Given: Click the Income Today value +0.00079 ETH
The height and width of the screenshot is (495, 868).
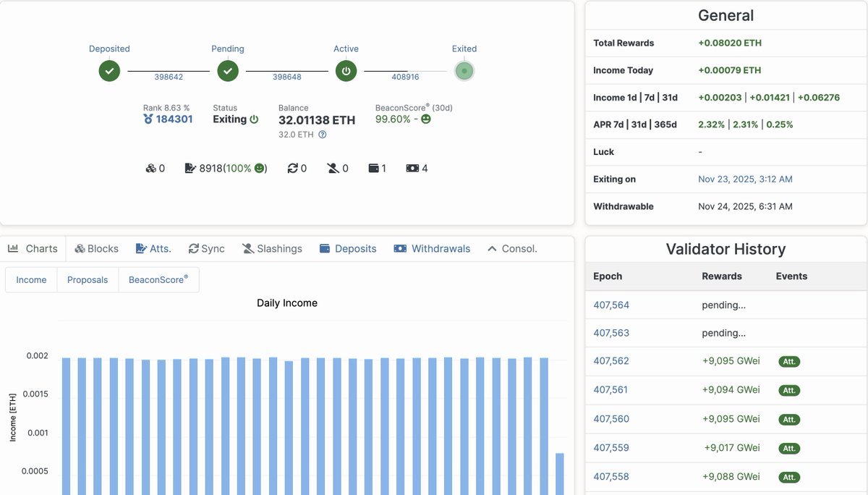Looking at the screenshot, I should (729, 70).
